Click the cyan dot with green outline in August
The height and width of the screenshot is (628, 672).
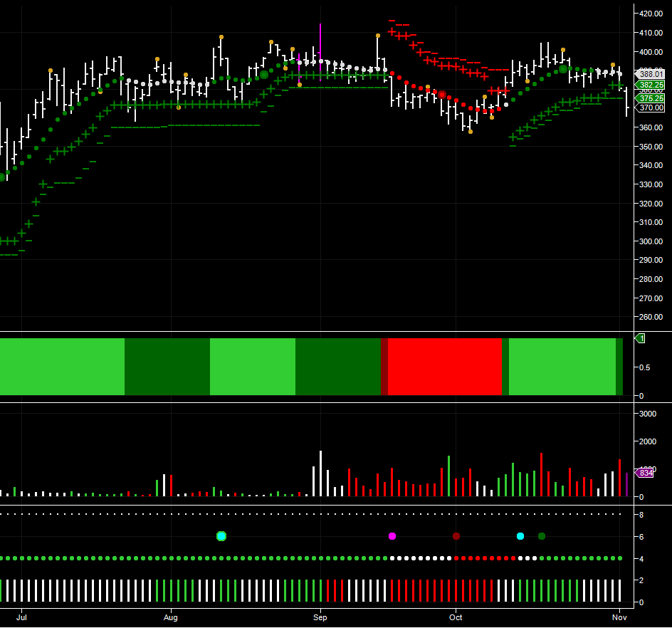(221, 536)
